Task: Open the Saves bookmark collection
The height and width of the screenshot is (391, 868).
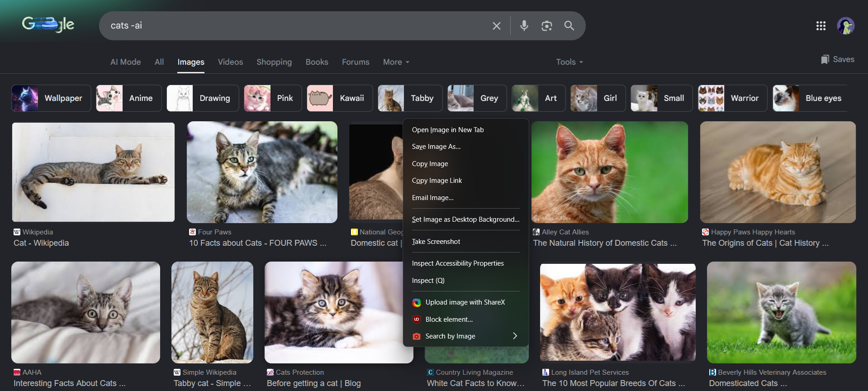Action: pyautogui.click(x=837, y=60)
